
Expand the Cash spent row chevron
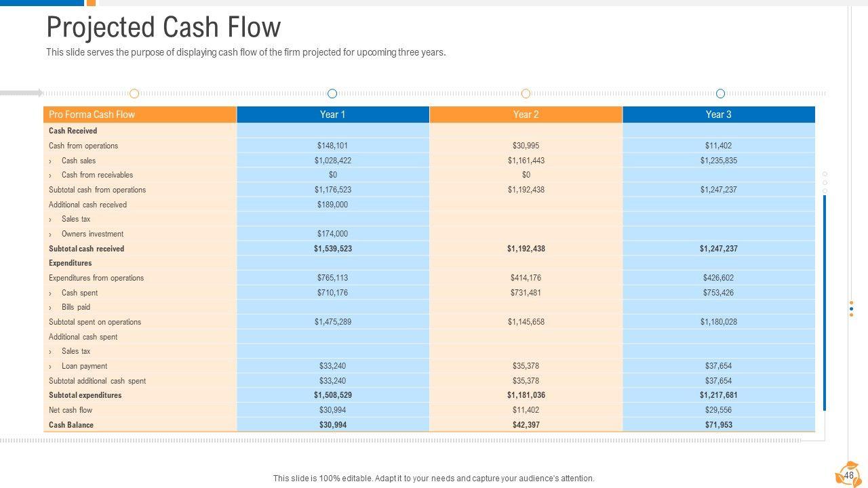point(50,293)
